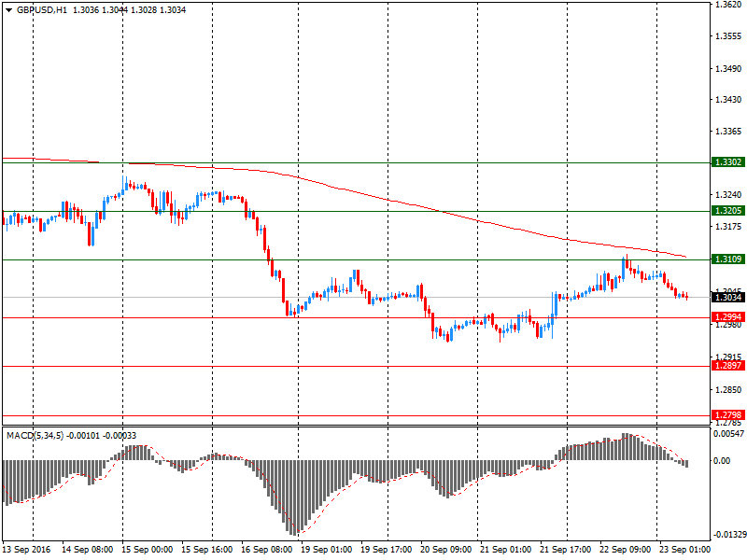
Task: Click the 21 Sep 01:00 time label
Action: [x=506, y=550]
